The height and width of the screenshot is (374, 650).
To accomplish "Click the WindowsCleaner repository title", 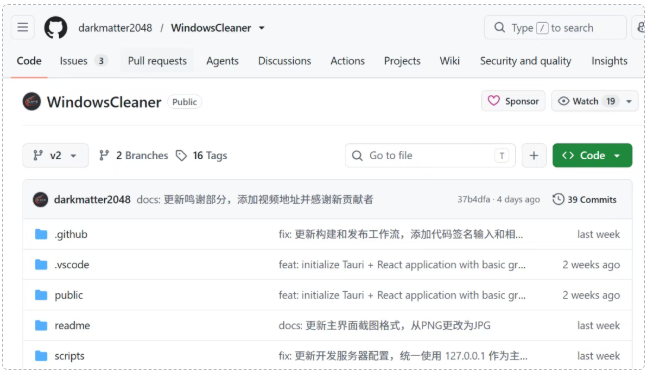I will 104,102.
